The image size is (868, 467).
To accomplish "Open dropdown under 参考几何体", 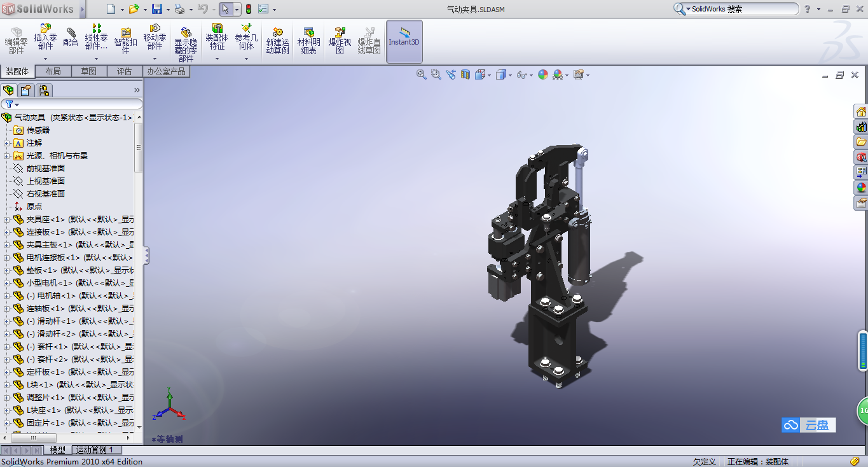I will 246,59.
